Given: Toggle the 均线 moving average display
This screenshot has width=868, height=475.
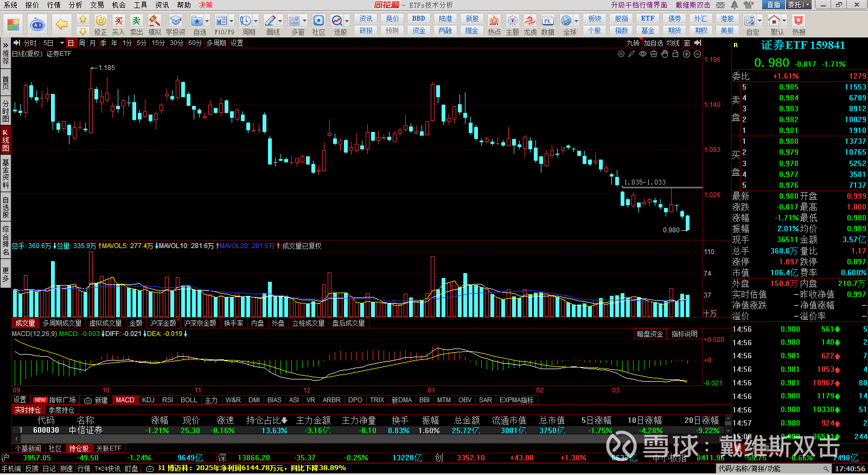Looking at the screenshot, I should tap(673, 43).
